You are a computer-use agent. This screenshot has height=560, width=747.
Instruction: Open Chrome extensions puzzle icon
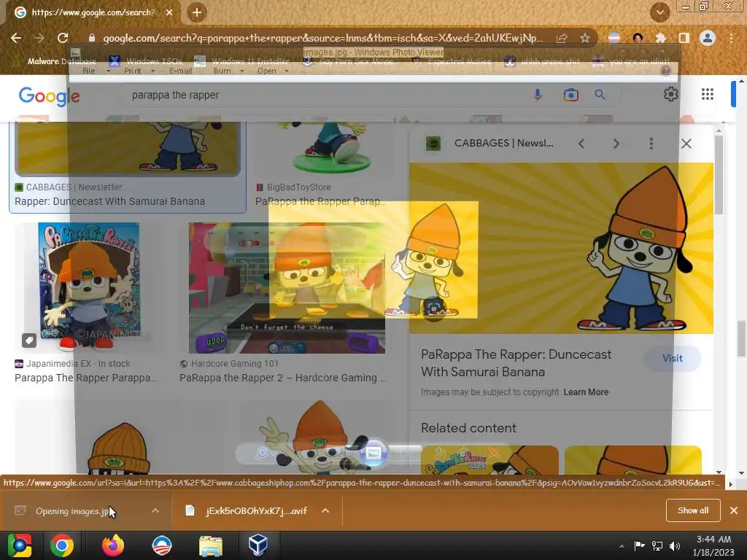tap(660, 38)
